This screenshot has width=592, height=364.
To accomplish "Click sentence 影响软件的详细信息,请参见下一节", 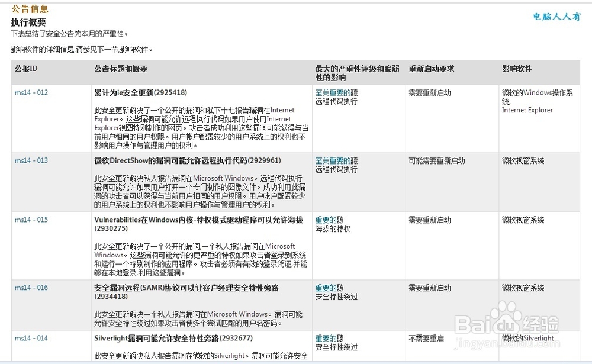I will click(x=82, y=49).
